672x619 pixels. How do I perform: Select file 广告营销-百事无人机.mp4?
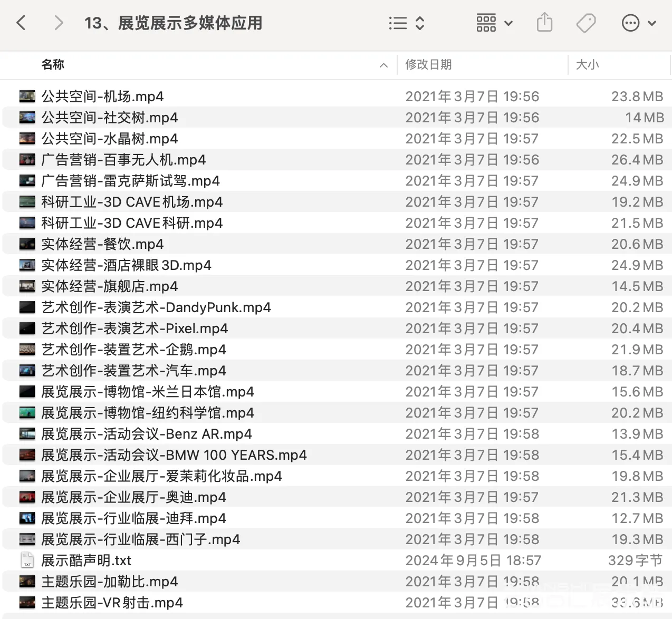(123, 160)
